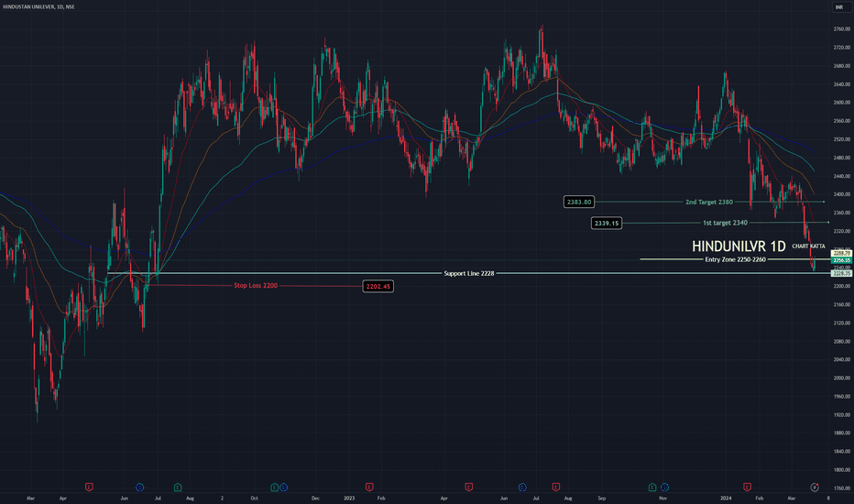Open the green marker after October 2022

[275, 488]
